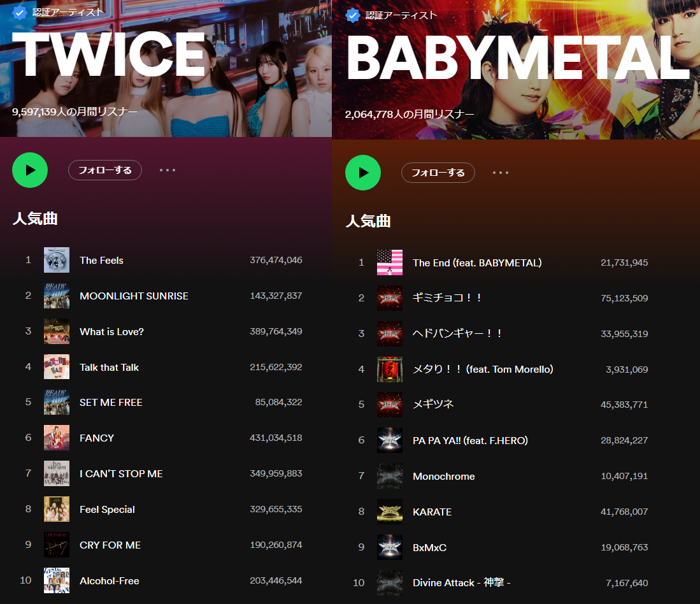Open Monochrome album cover thumbnail
The height and width of the screenshot is (604, 700).
pyautogui.click(x=390, y=477)
